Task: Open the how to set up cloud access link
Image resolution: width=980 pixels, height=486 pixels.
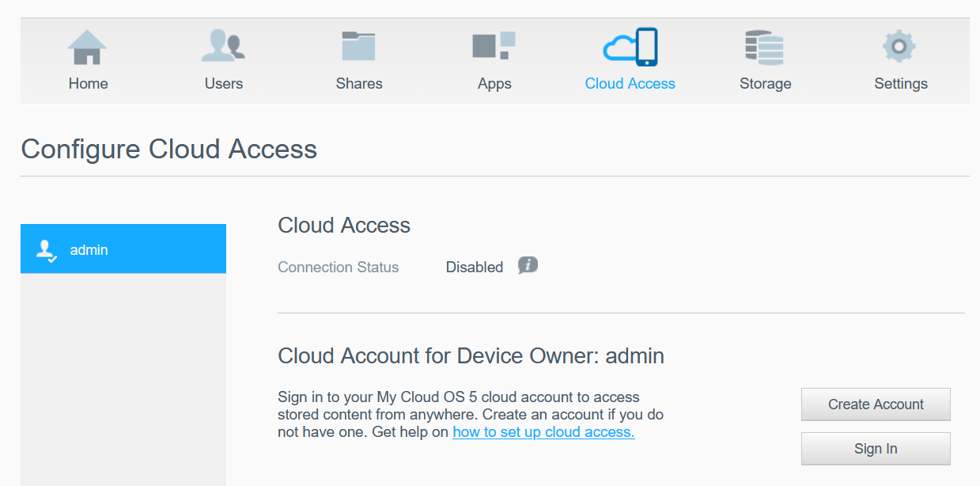Action: (543, 432)
